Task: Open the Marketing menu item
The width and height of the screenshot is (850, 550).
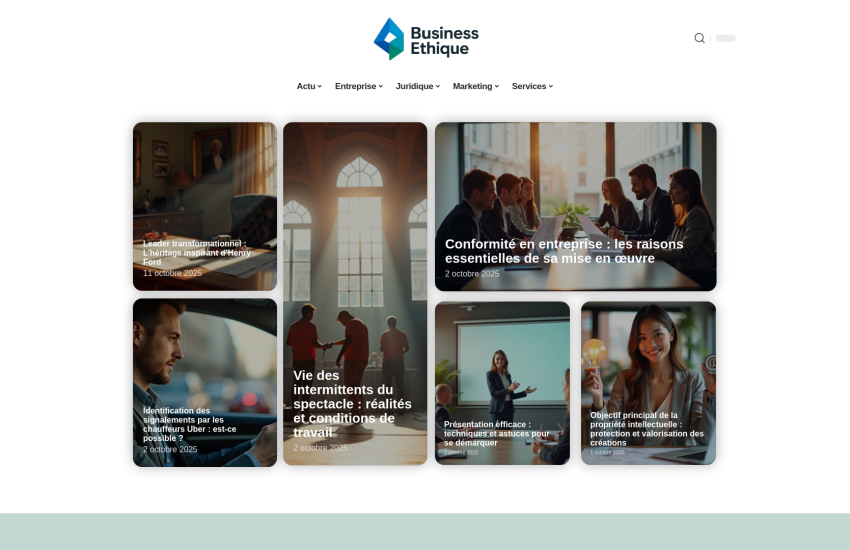Action: click(x=475, y=86)
